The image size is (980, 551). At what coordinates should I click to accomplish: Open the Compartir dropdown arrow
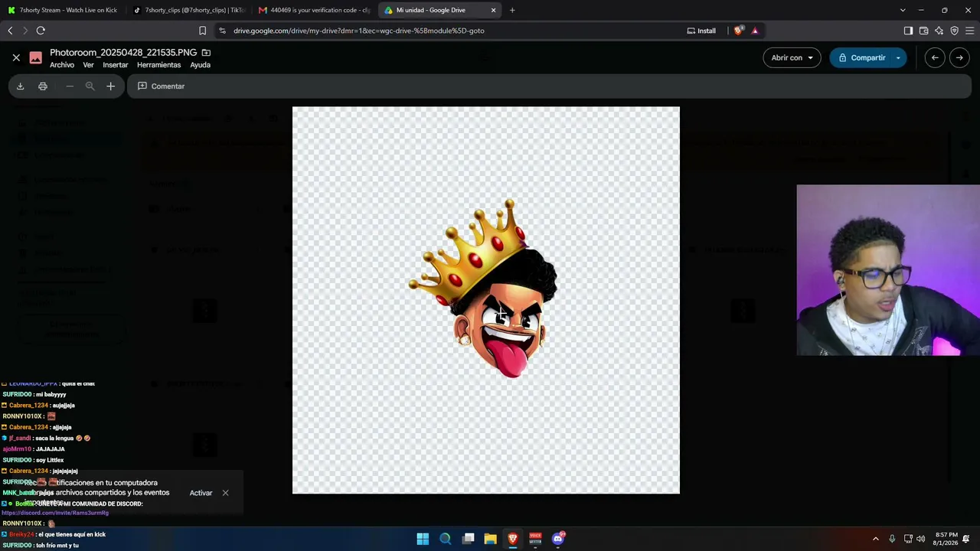[898, 57]
